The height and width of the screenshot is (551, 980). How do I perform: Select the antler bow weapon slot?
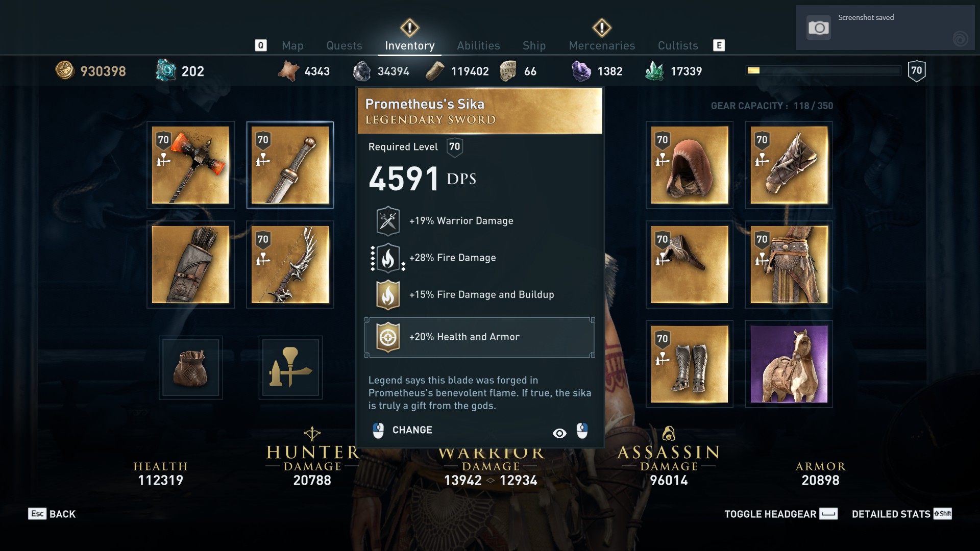[x=290, y=264]
